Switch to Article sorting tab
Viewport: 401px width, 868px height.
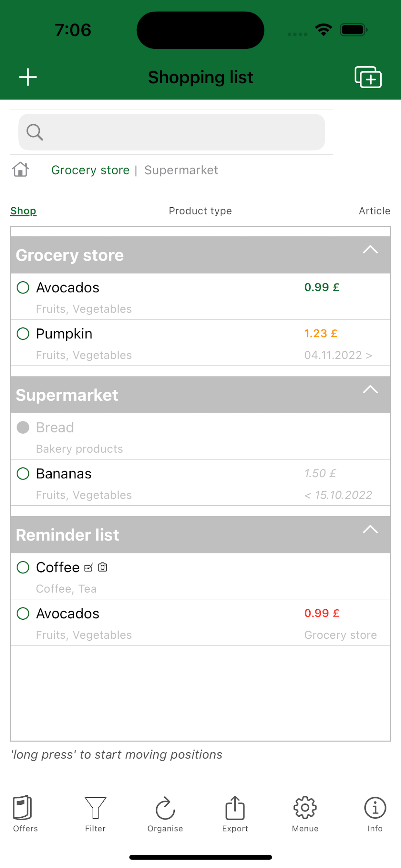point(375,211)
